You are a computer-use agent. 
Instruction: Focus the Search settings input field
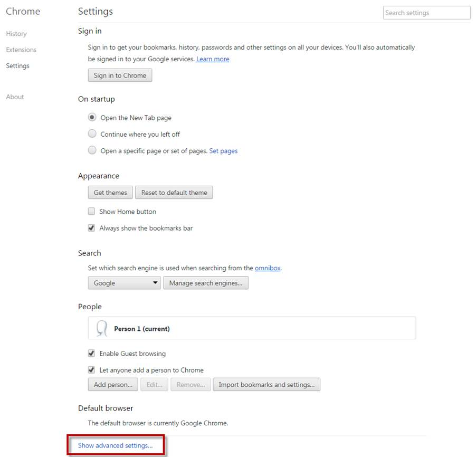tap(426, 13)
